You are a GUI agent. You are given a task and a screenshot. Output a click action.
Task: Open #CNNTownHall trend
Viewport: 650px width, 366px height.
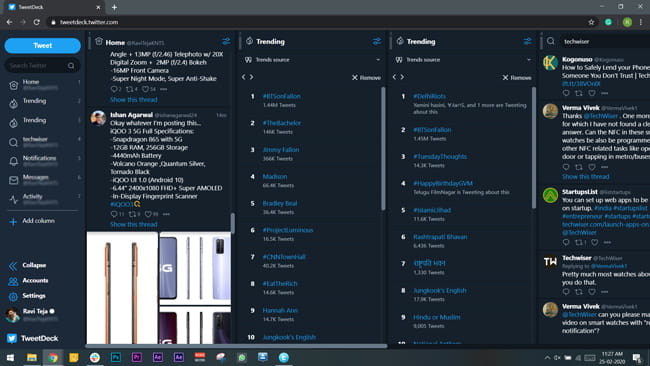point(284,257)
